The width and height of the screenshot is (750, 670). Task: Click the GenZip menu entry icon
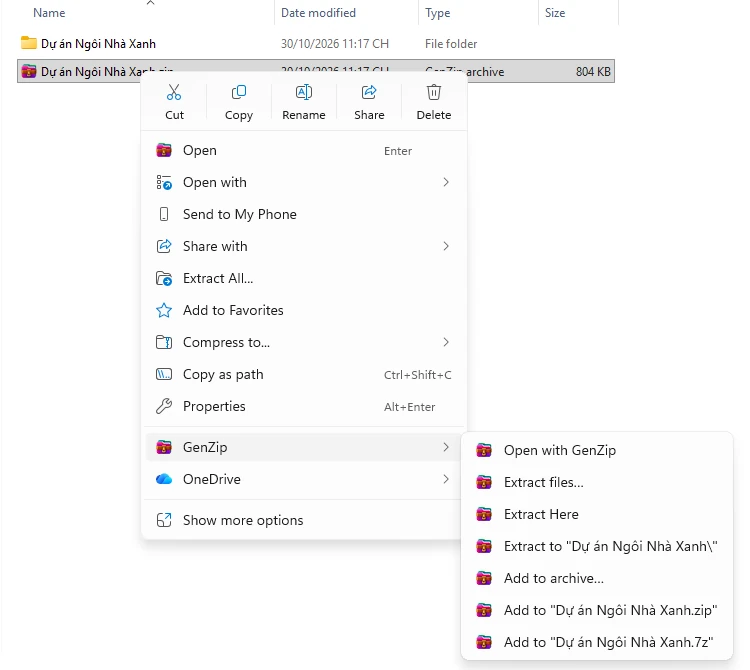(x=164, y=447)
